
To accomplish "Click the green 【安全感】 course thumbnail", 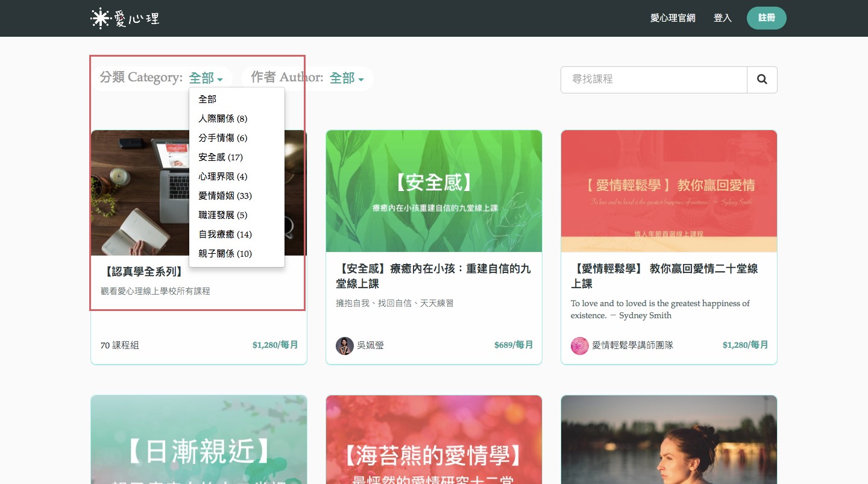I will pyautogui.click(x=434, y=191).
